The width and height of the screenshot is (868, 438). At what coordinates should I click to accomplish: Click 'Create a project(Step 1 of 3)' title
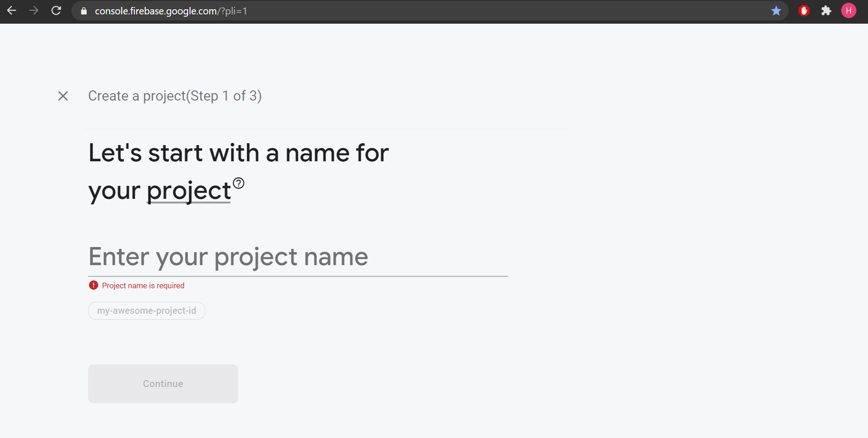tap(175, 96)
